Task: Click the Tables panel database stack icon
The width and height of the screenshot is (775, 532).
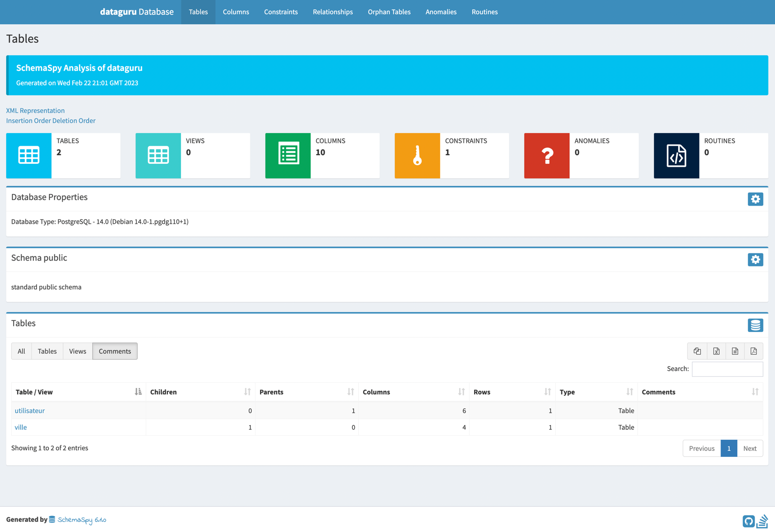Action: pyautogui.click(x=755, y=325)
